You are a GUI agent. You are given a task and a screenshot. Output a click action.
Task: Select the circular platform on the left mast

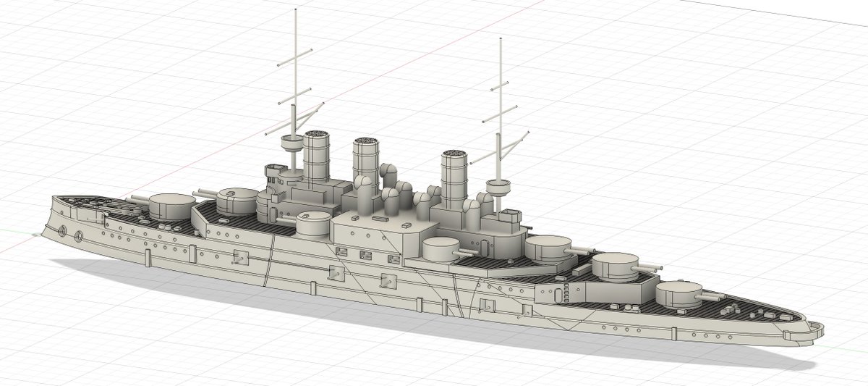click(x=292, y=142)
